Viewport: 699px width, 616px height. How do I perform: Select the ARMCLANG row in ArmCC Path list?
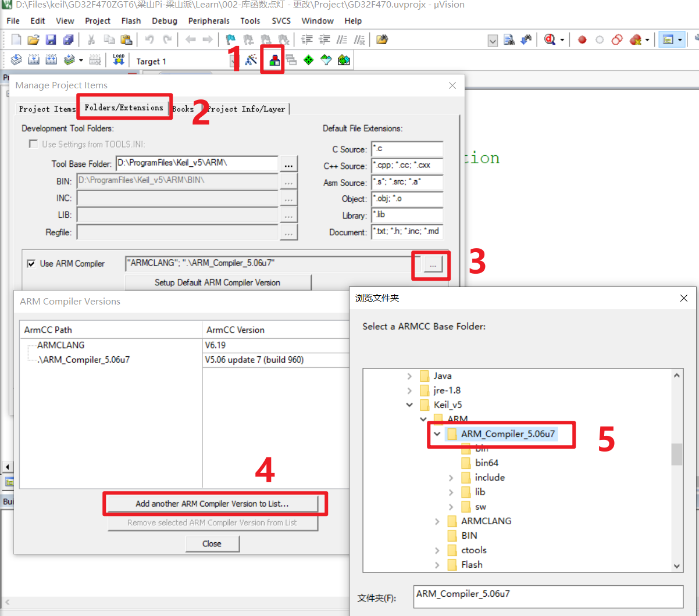[x=61, y=345]
